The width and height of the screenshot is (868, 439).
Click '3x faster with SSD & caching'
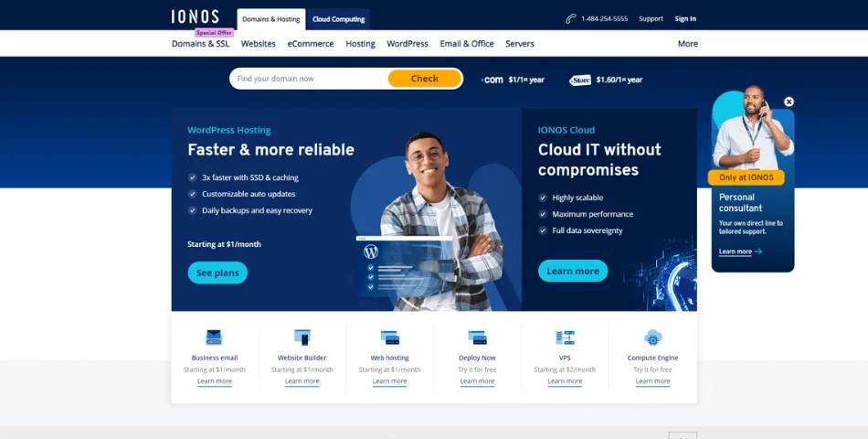point(250,178)
